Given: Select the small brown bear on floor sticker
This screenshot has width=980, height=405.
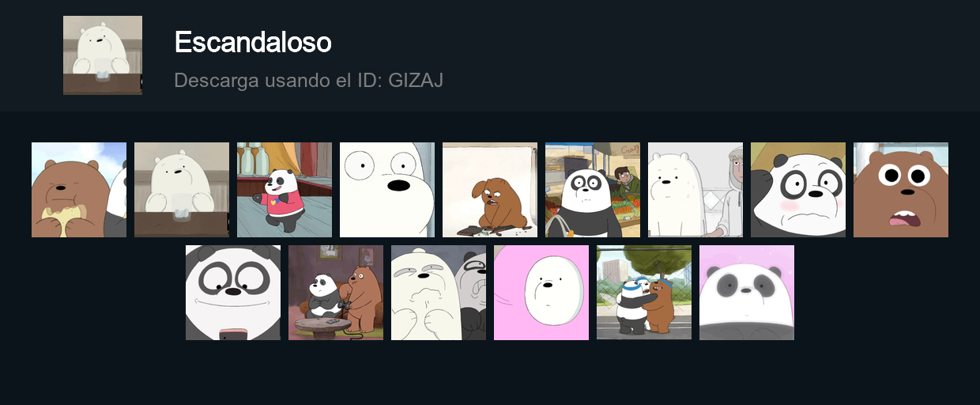Looking at the screenshot, I should coord(490,190).
